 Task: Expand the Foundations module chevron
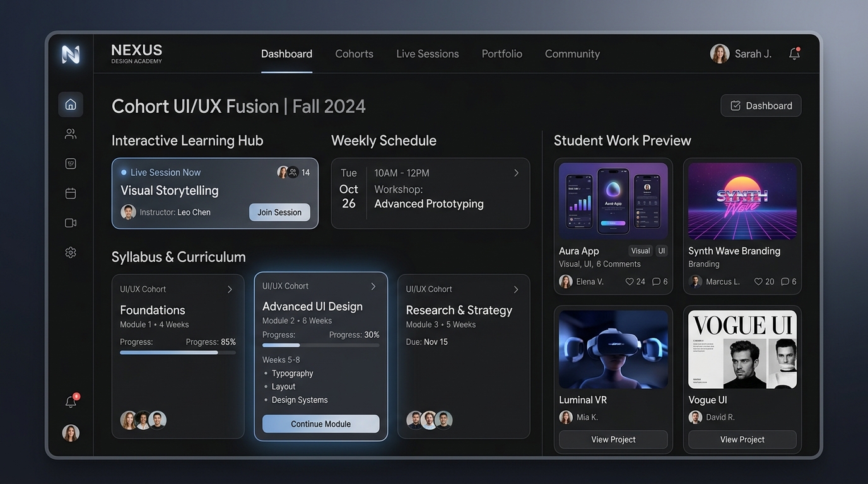point(230,289)
